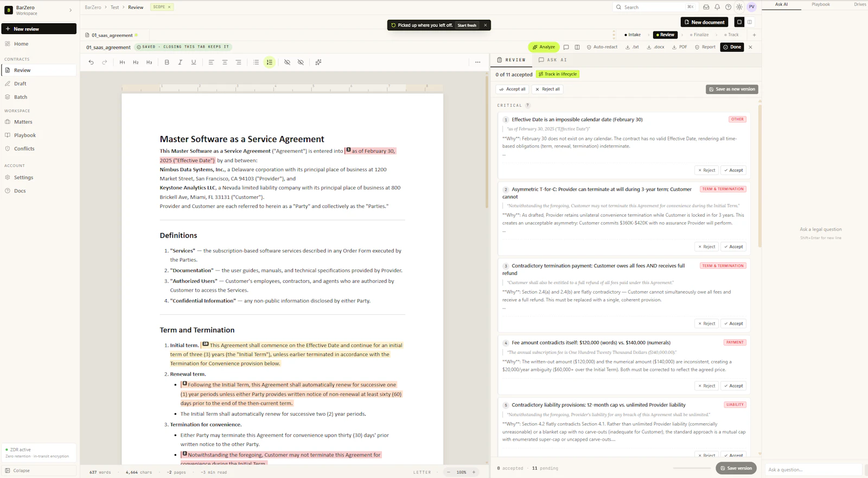
Task: Reject all suggested changes
Action: pos(547,89)
